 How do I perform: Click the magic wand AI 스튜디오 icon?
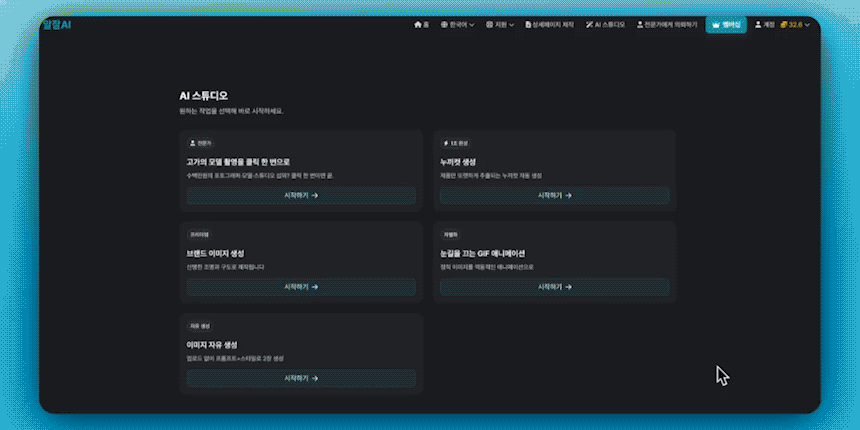[x=590, y=25]
